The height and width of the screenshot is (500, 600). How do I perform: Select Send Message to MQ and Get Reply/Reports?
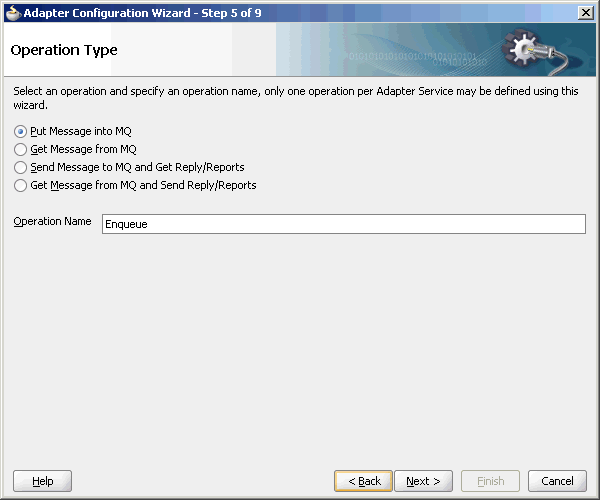[x=20, y=167]
